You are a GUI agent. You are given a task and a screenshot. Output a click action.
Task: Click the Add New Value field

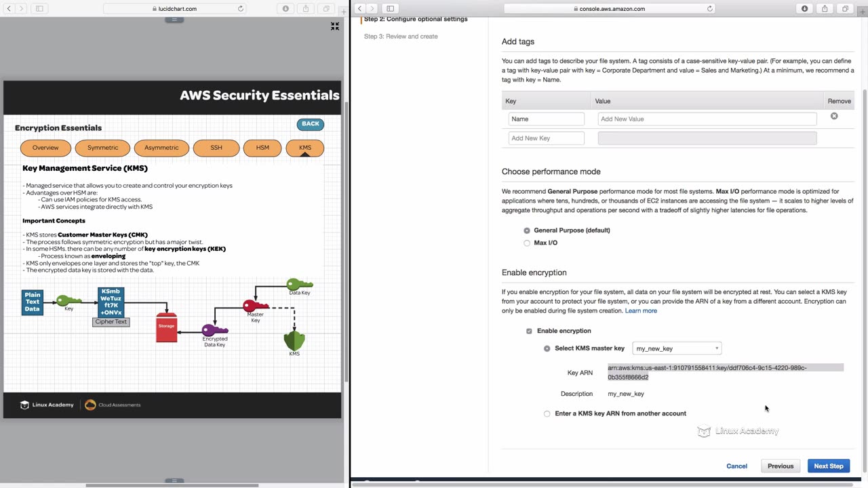707,119
